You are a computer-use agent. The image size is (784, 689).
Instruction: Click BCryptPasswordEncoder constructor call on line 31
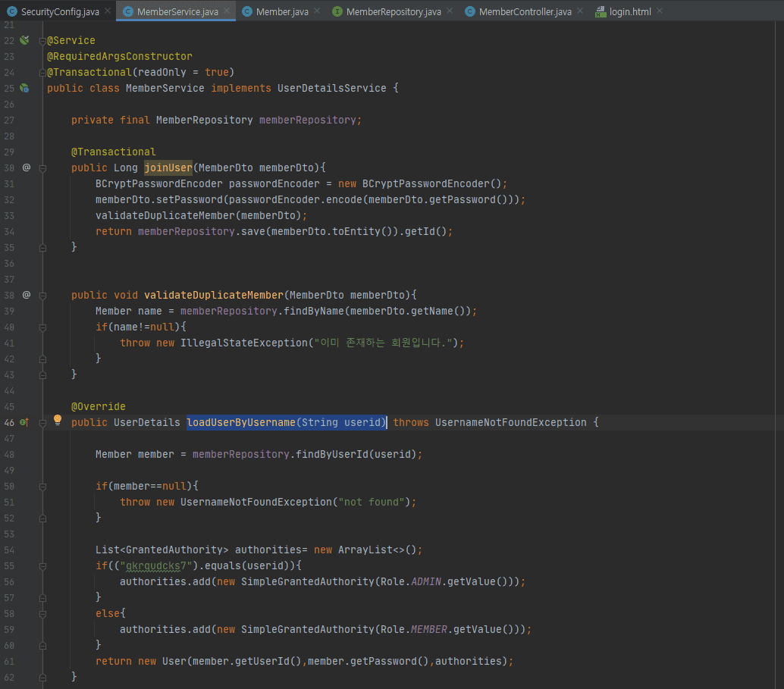click(431, 183)
